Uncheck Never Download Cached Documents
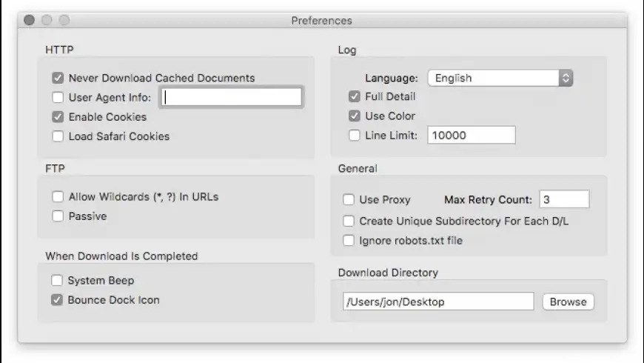644x363 pixels. (58, 78)
